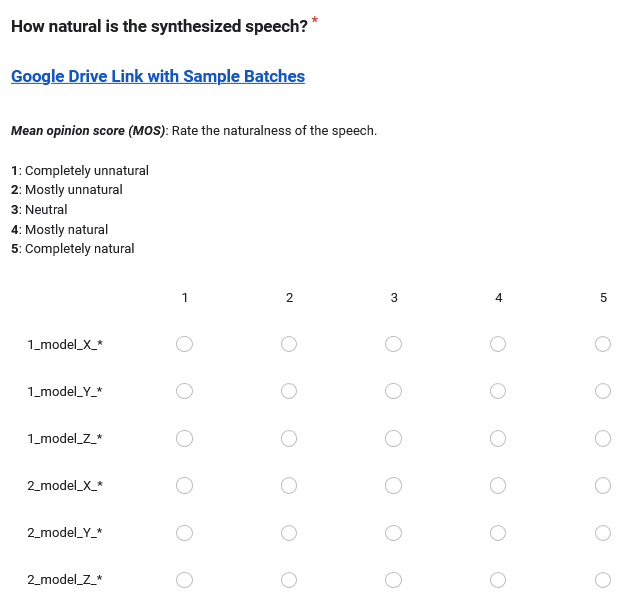Select rating 5 for 1_model_X_*
The width and height of the screenshot is (641, 615).
[x=603, y=344]
